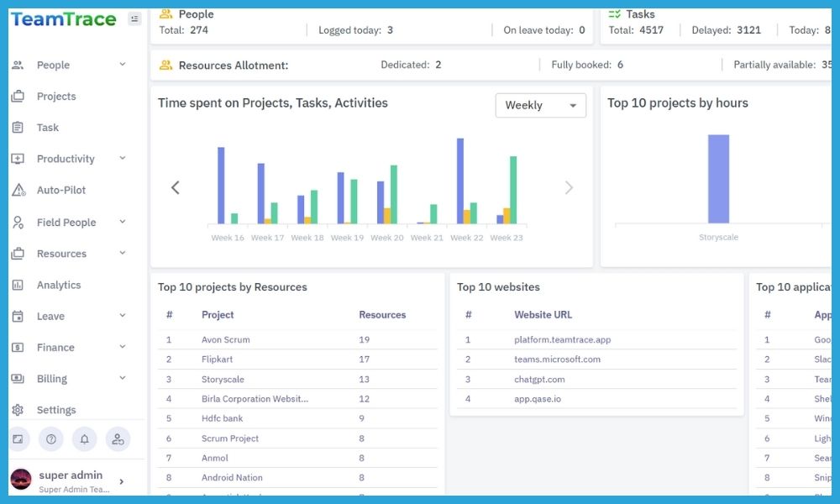Screen dimensions: 840x504
Task: Click the Hdfc bank project row
Action: [x=297, y=418]
